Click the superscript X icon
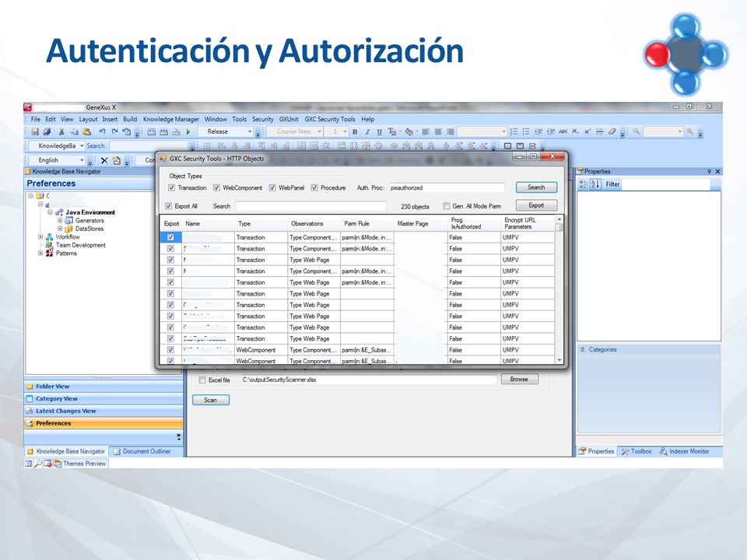The height and width of the screenshot is (560, 747). 587,131
